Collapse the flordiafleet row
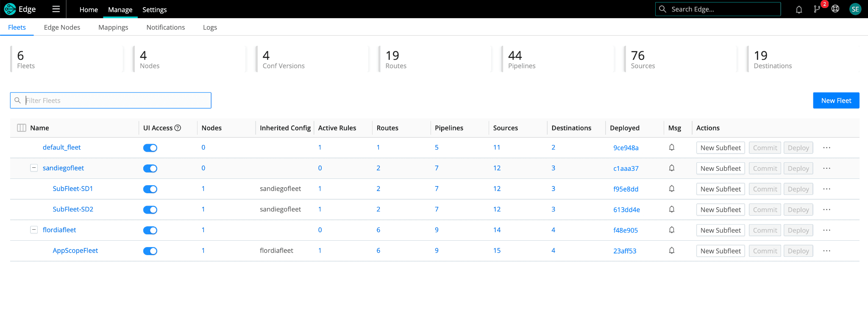 (34, 230)
